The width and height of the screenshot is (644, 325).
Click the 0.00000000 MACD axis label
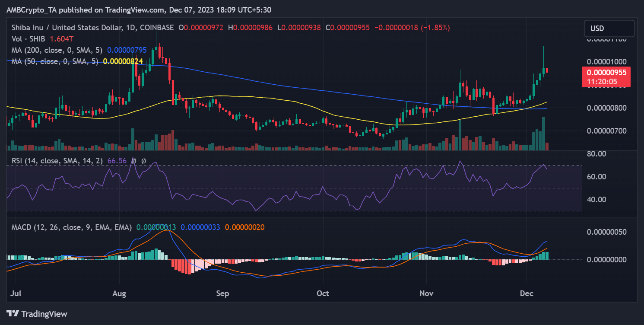pyautogui.click(x=608, y=260)
